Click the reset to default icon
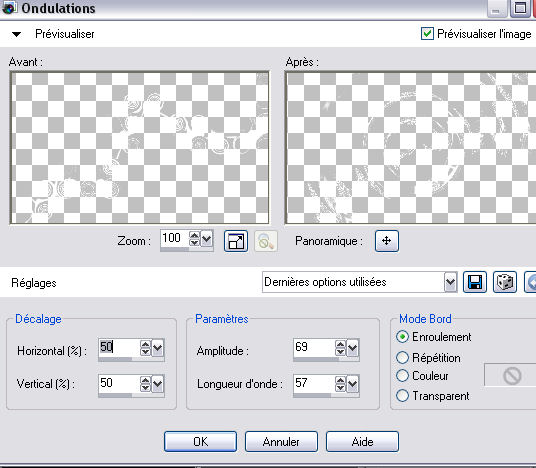The width and height of the screenshot is (536, 468). coord(530,282)
